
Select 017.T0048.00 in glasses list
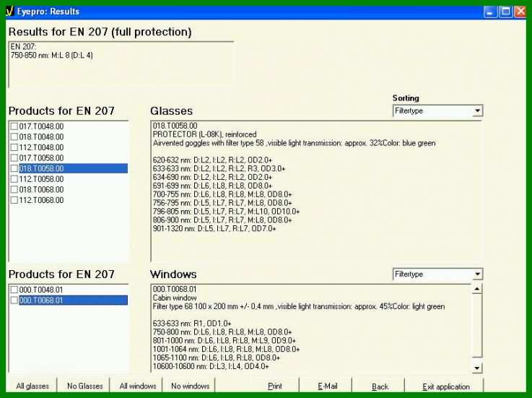[x=41, y=126]
